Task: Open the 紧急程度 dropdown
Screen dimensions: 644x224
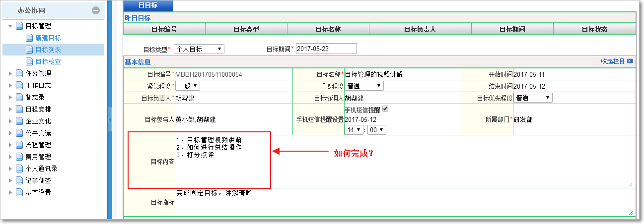Action: coord(188,86)
